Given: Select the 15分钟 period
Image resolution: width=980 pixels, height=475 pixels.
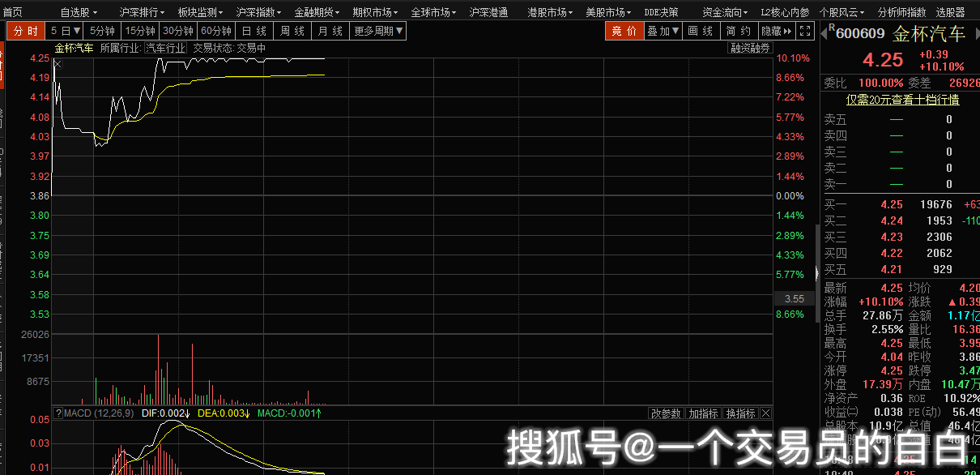Looking at the screenshot, I should (x=139, y=31).
